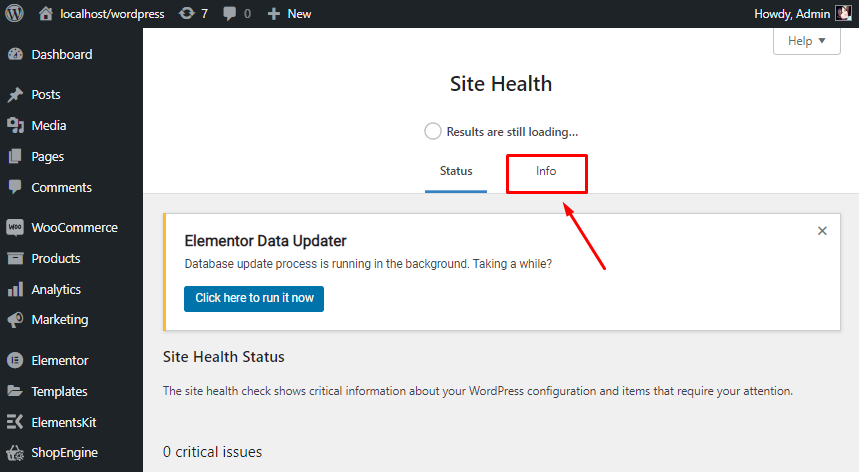Open the updates icon showing 7
This screenshot has height=472, width=859.
click(187, 14)
